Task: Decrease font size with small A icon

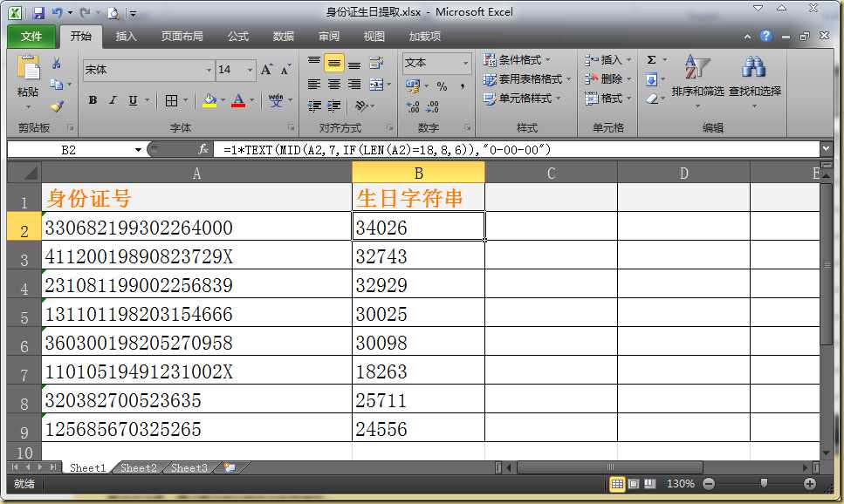Action: pos(285,70)
